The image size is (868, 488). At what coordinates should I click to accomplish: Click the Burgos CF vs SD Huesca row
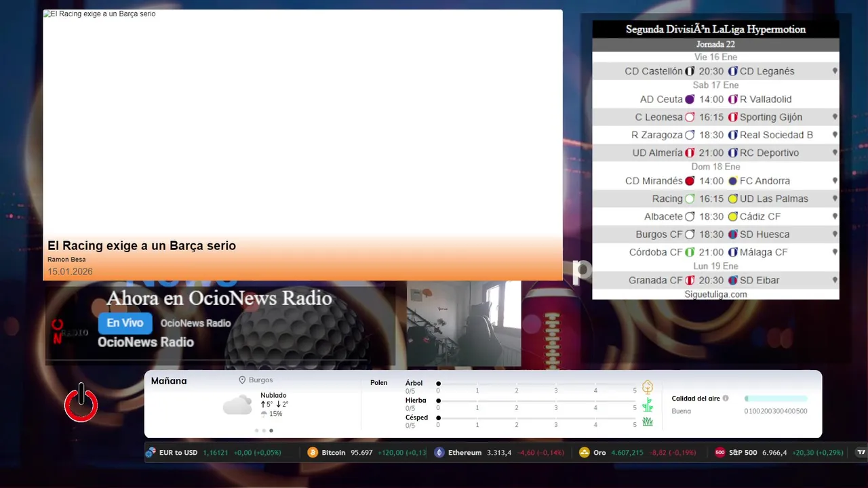[x=715, y=235]
